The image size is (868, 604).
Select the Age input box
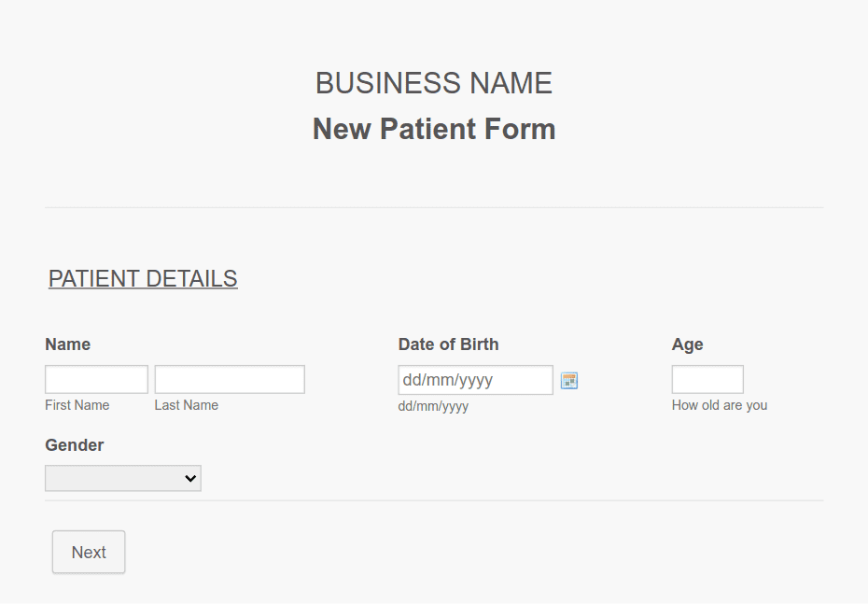click(707, 379)
